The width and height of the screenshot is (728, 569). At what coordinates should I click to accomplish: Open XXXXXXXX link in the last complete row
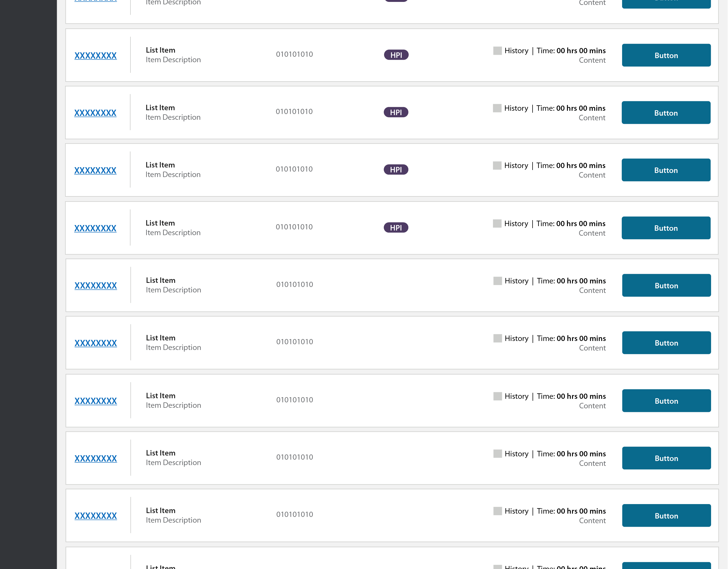(x=95, y=516)
